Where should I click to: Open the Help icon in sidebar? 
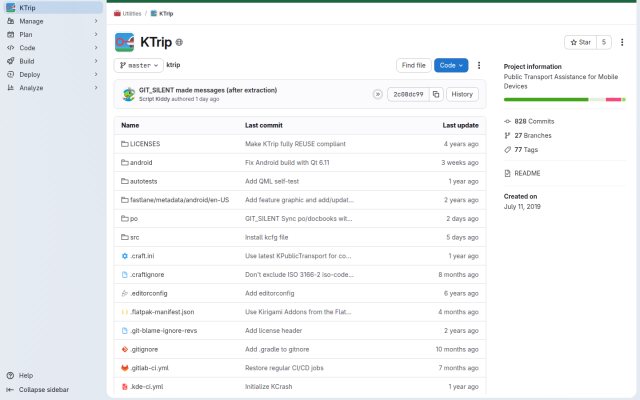click(x=11, y=376)
